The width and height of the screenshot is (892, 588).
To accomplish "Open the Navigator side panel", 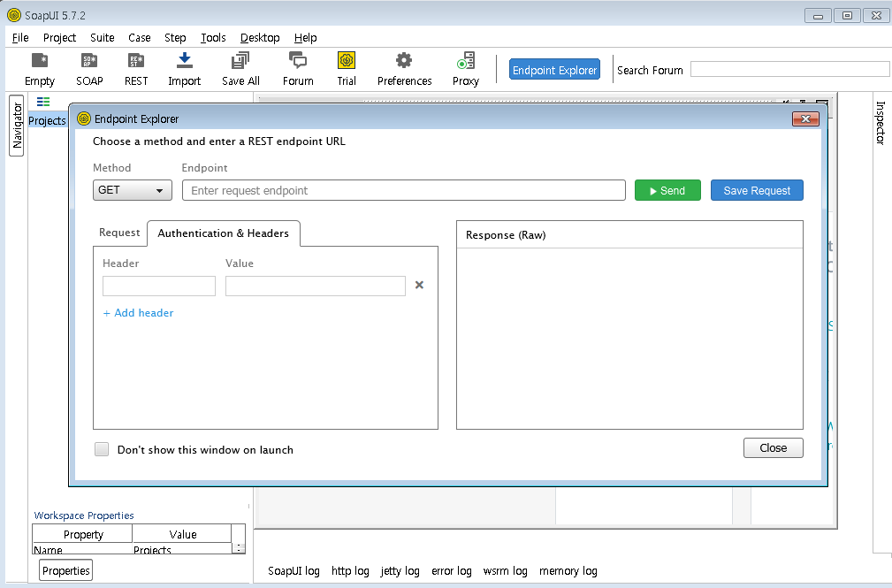I will click(x=17, y=127).
